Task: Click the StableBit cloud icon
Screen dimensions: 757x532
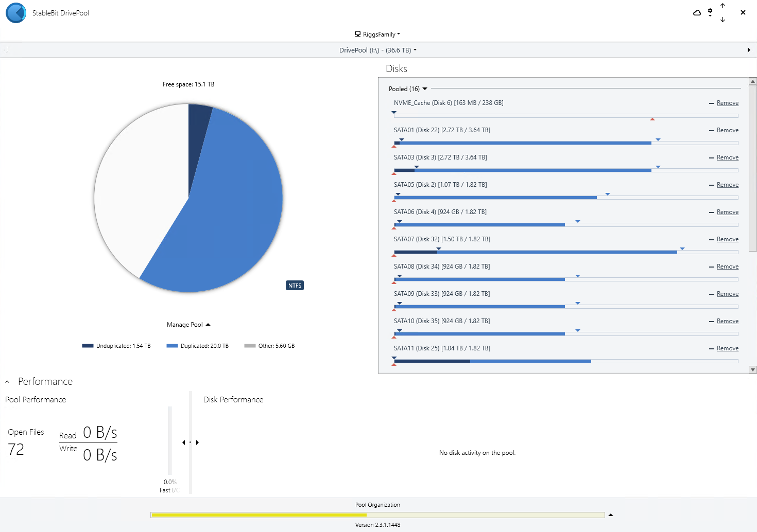Action: pyautogui.click(x=697, y=13)
